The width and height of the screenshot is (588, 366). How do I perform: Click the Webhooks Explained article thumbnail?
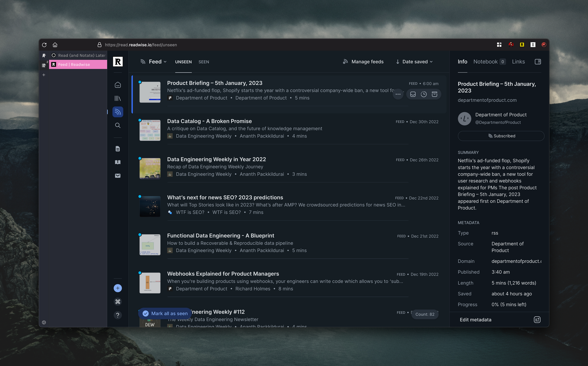(150, 283)
